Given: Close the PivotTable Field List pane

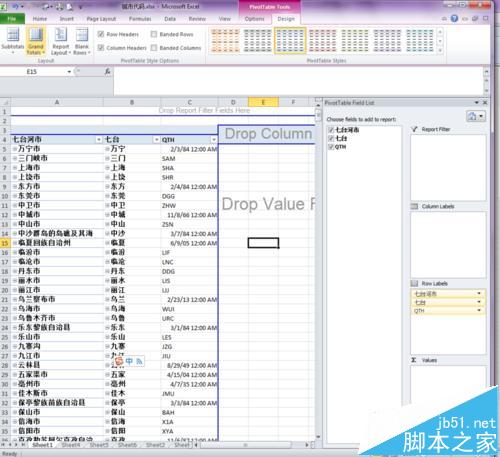Looking at the screenshot, I should coord(485,103).
